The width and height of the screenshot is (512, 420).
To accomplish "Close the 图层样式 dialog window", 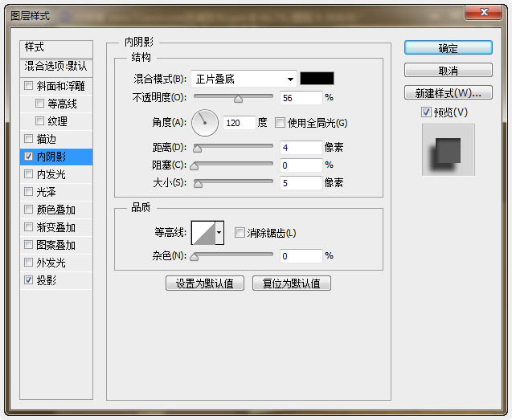I will point(484,12).
